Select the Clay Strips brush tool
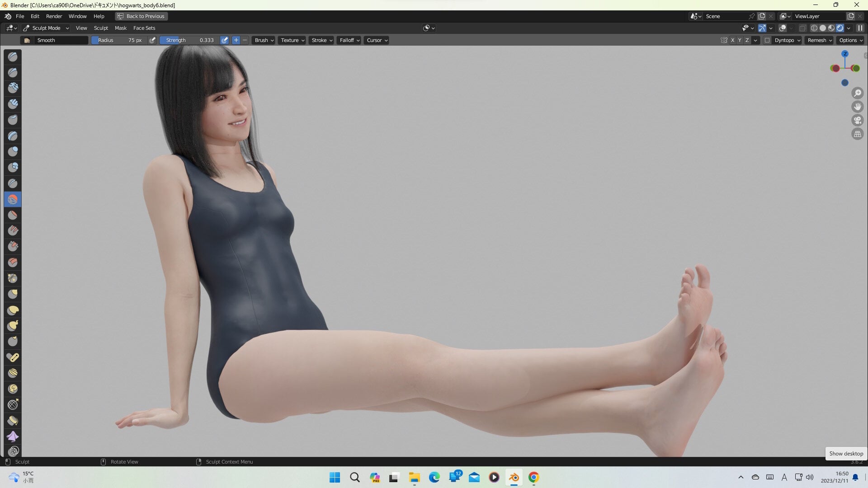868x488 pixels. (13, 104)
